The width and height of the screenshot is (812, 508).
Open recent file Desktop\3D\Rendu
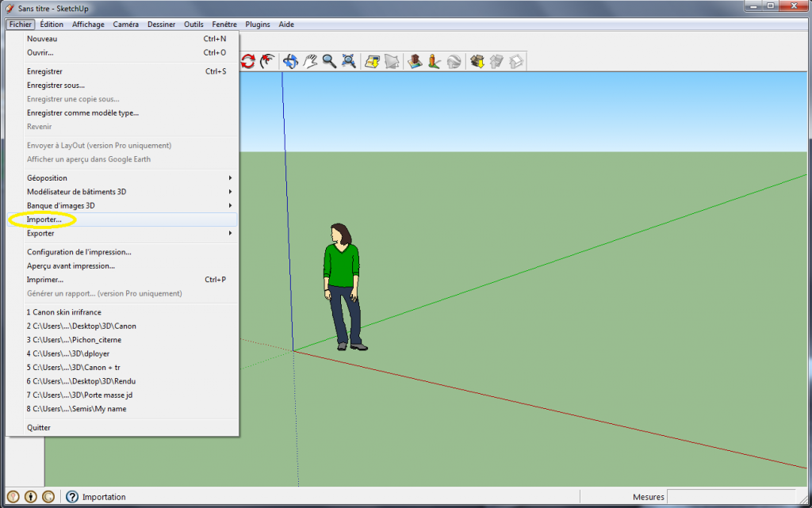tap(122, 381)
